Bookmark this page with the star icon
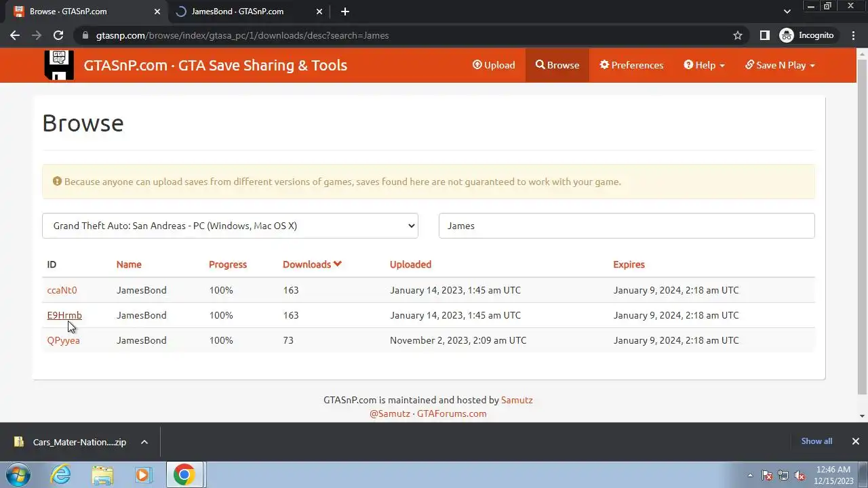868x488 pixels. pos(738,35)
